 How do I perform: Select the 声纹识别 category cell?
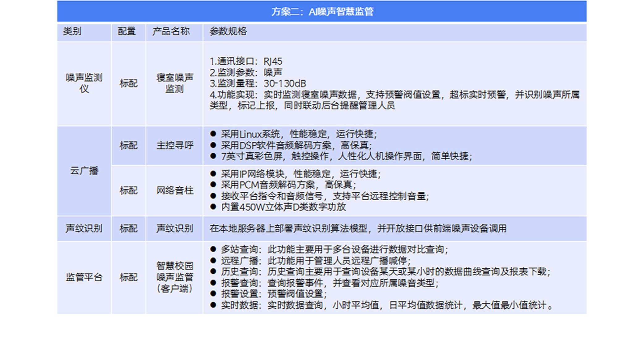click(x=84, y=228)
